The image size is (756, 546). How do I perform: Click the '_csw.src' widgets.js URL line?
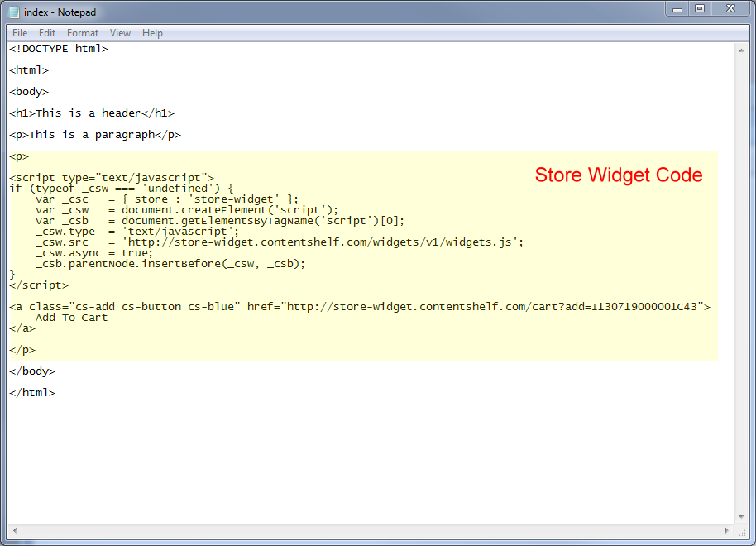pos(280,242)
